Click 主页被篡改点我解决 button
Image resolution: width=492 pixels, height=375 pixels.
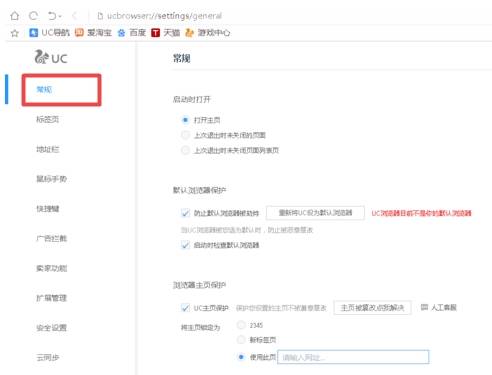coord(372,308)
